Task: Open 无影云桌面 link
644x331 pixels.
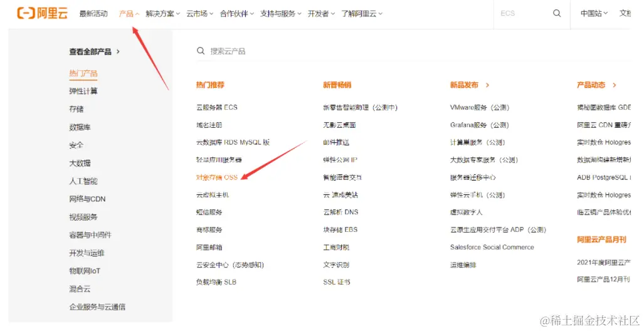Action: (339, 125)
